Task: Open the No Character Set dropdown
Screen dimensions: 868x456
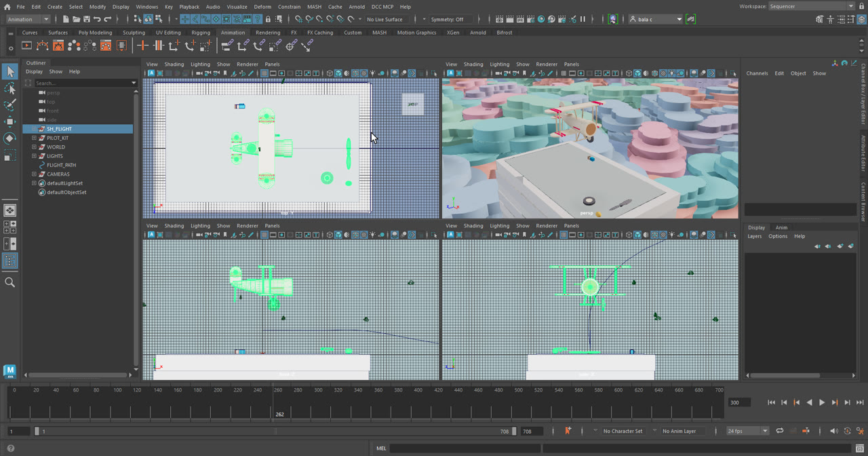Action: coord(623,431)
